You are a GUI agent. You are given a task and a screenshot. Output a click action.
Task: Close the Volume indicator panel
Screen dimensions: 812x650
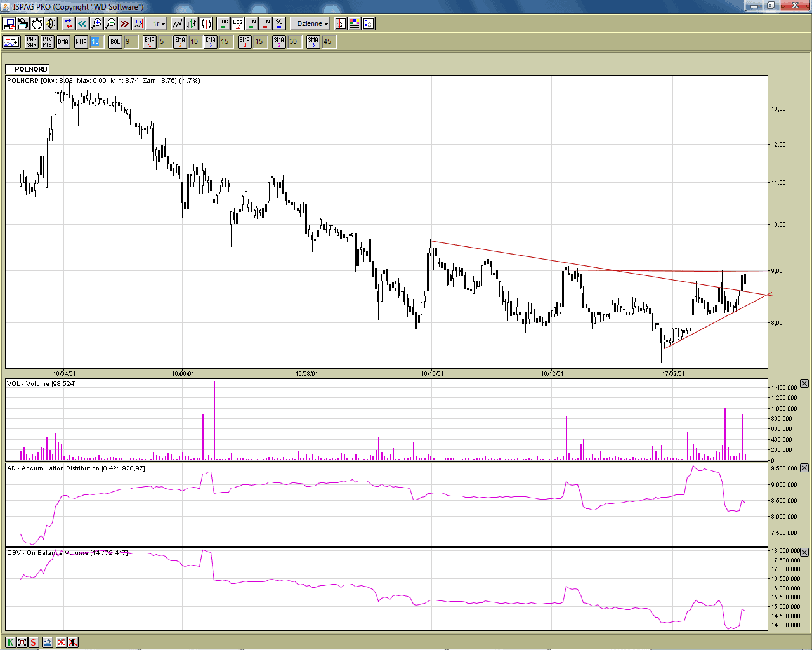click(x=804, y=383)
